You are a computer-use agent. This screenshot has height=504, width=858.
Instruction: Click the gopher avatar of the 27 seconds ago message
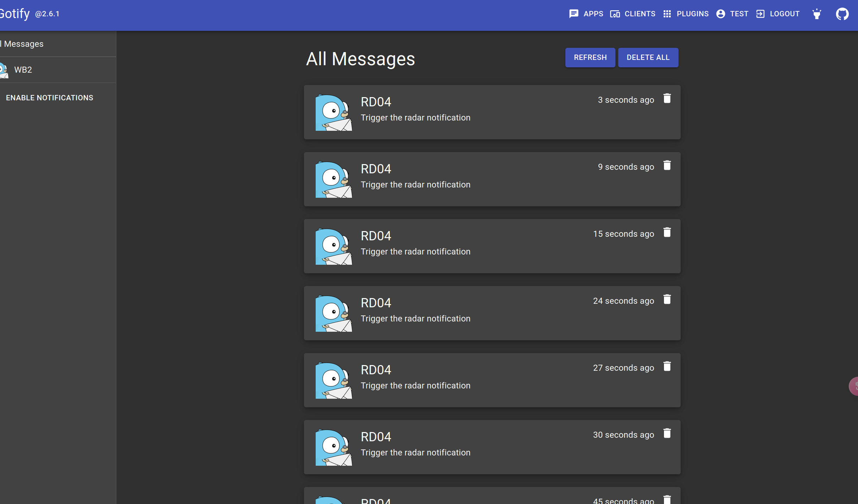tap(334, 380)
